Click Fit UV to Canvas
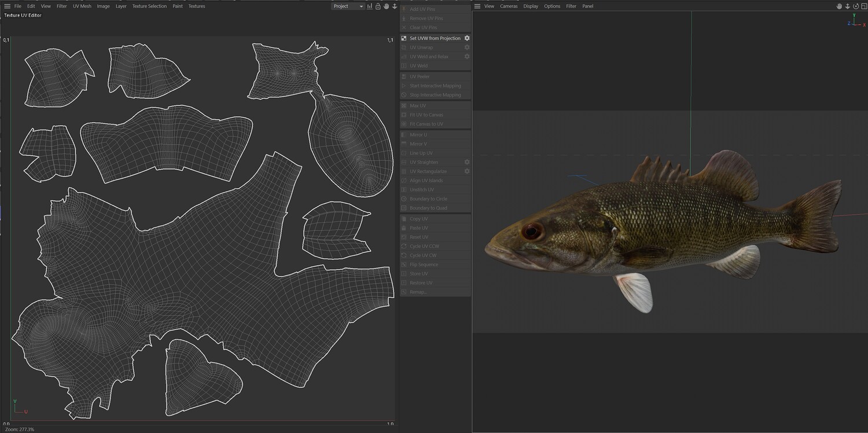The height and width of the screenshot is (433, 868). coord(435,115)
